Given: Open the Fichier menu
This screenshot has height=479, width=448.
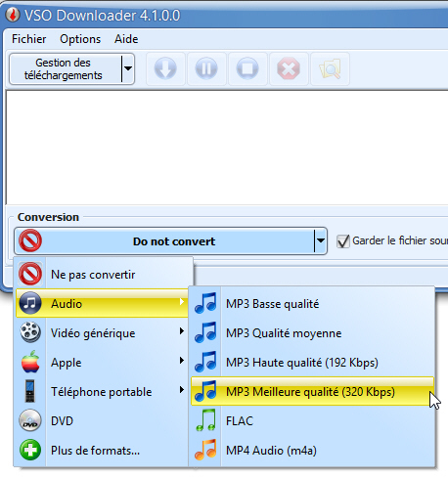Looking at the screenshot, I should click(29, 39).
